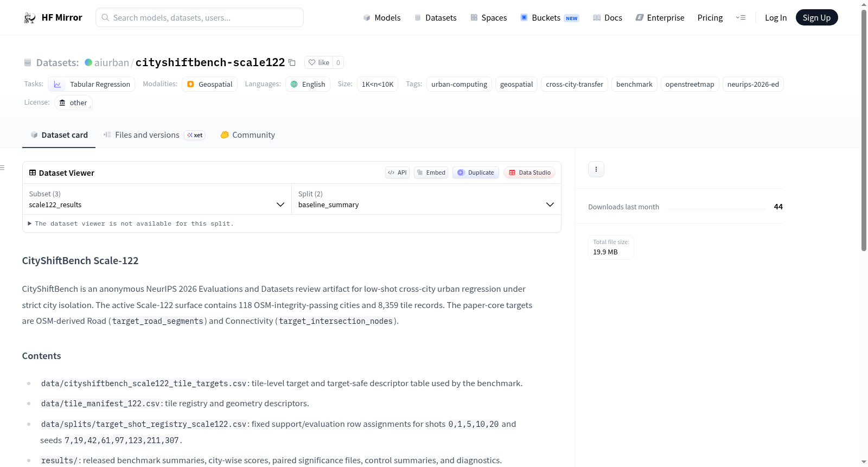
Task: Duplicate the dataset
Action: 476,172
